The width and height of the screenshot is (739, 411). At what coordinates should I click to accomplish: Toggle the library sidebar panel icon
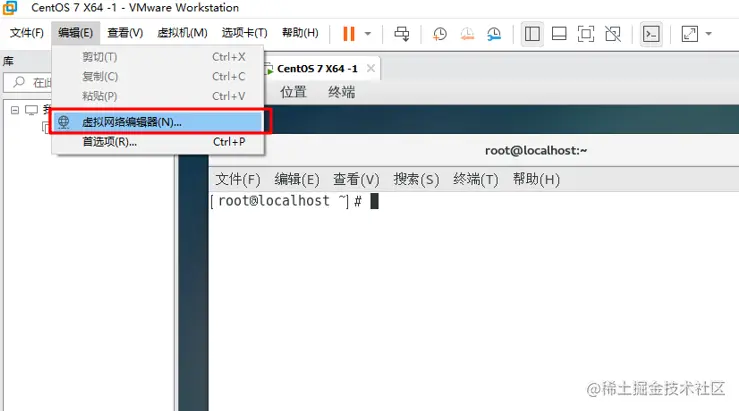coord(532,34)
